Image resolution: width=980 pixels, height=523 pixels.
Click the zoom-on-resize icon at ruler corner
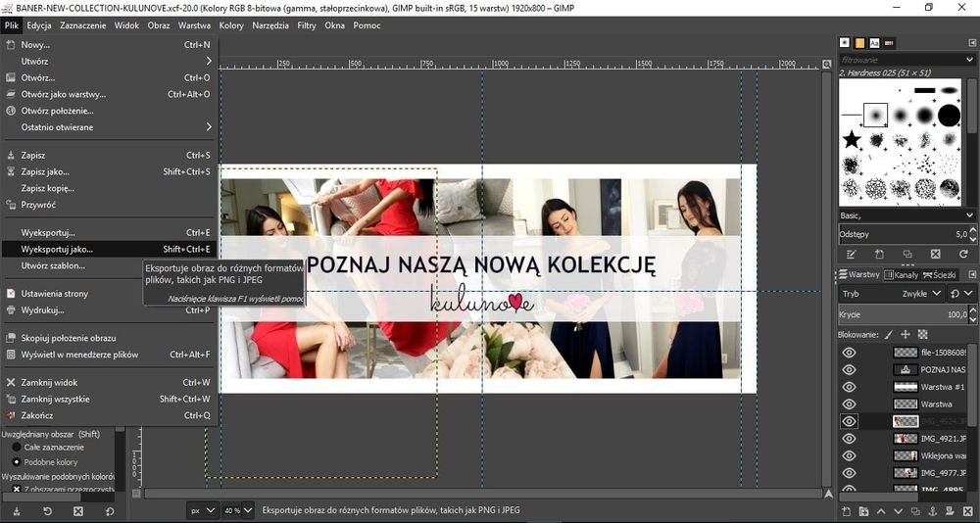click(827, 65)
